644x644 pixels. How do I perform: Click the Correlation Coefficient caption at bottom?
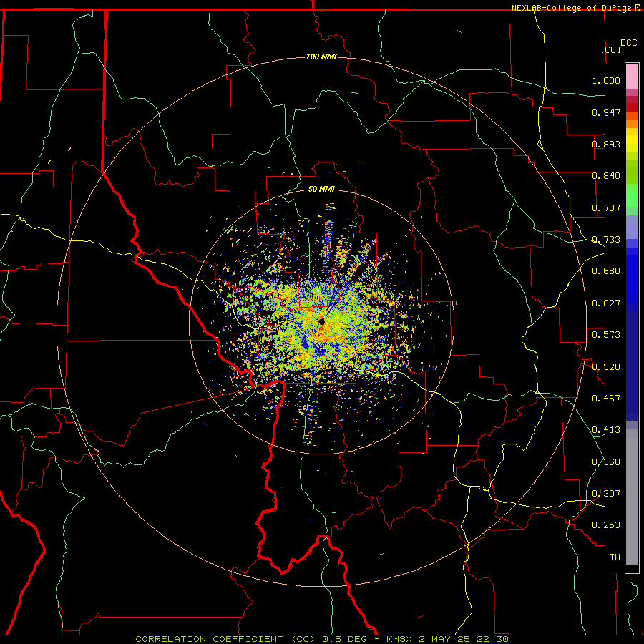(x=322, y=639)
